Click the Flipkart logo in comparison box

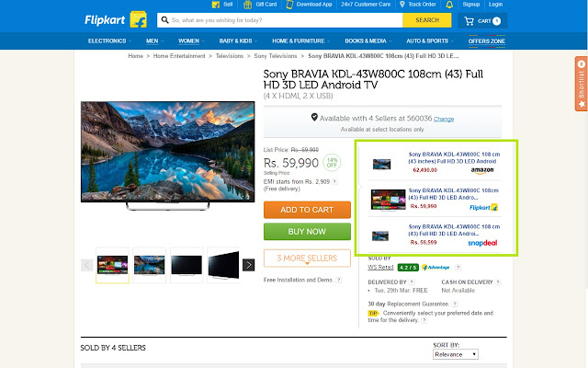(x=484, y=207)
